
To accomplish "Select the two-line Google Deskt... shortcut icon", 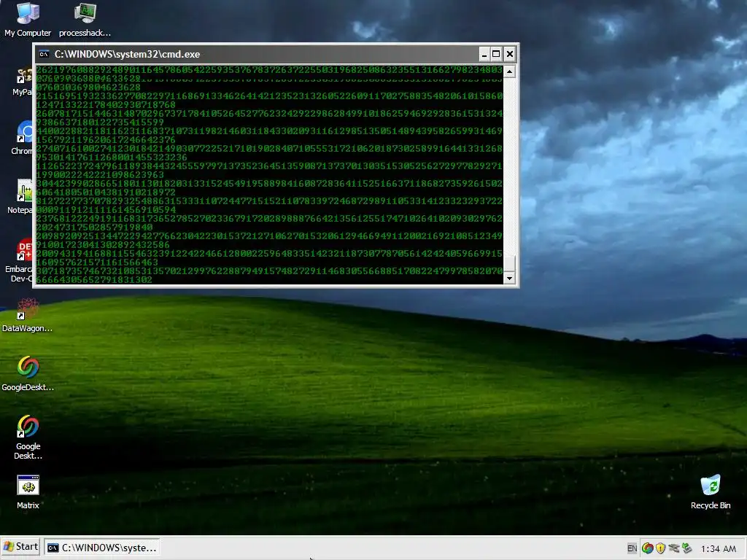I will point(28,437).
